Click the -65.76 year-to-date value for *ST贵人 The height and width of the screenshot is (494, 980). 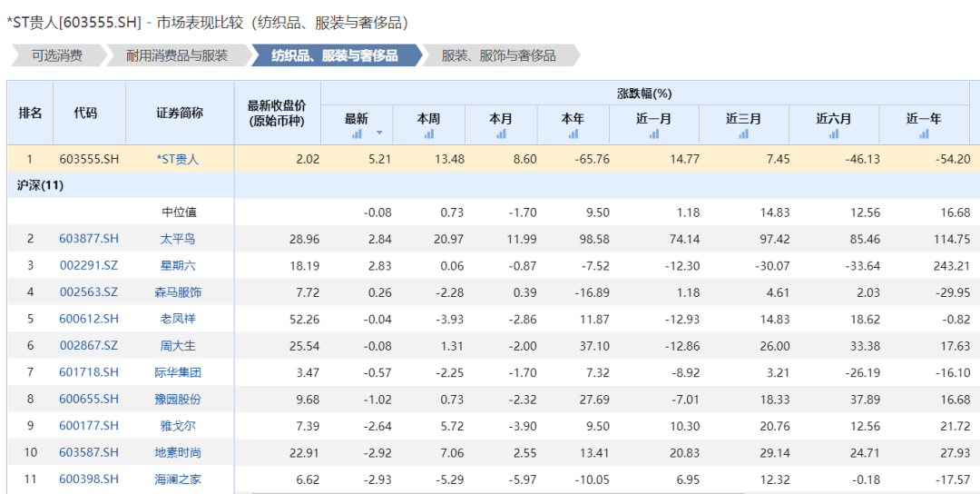tap(592, 160)
